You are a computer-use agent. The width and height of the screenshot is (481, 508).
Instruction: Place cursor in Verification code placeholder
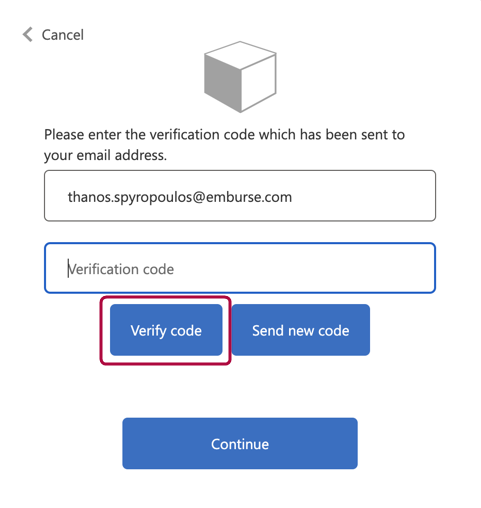121,269
